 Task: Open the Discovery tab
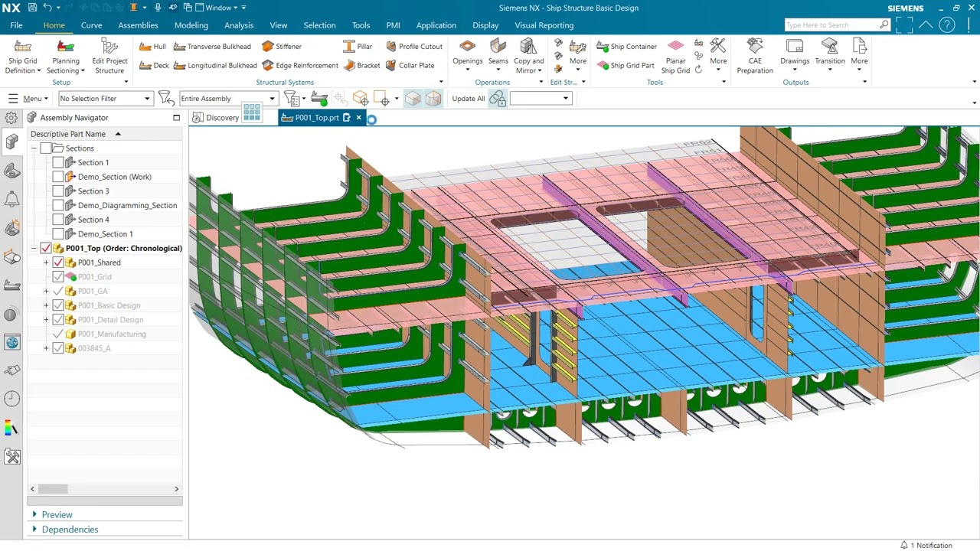[216, 118]
